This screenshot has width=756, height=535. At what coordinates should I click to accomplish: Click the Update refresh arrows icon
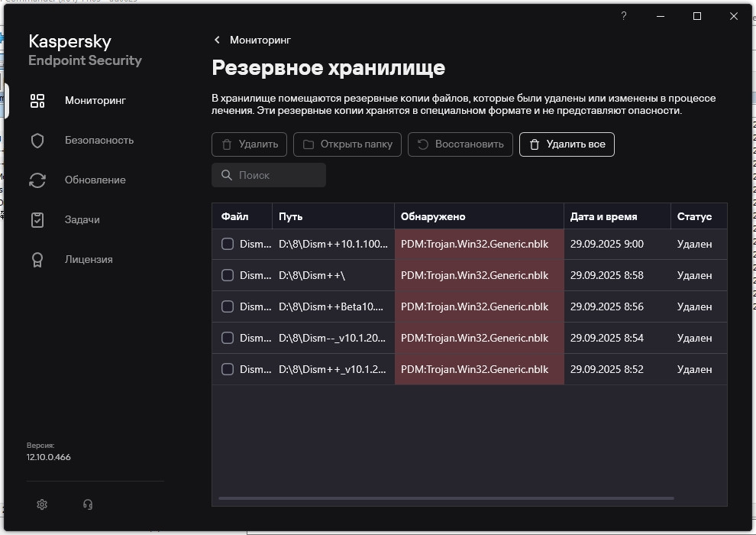(37, 180)
